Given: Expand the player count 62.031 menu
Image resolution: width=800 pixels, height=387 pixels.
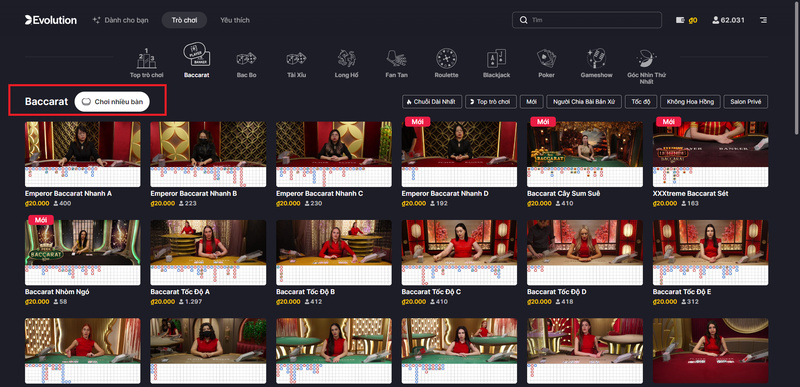Looking at the screenshot, I should [x=728, y=20].
